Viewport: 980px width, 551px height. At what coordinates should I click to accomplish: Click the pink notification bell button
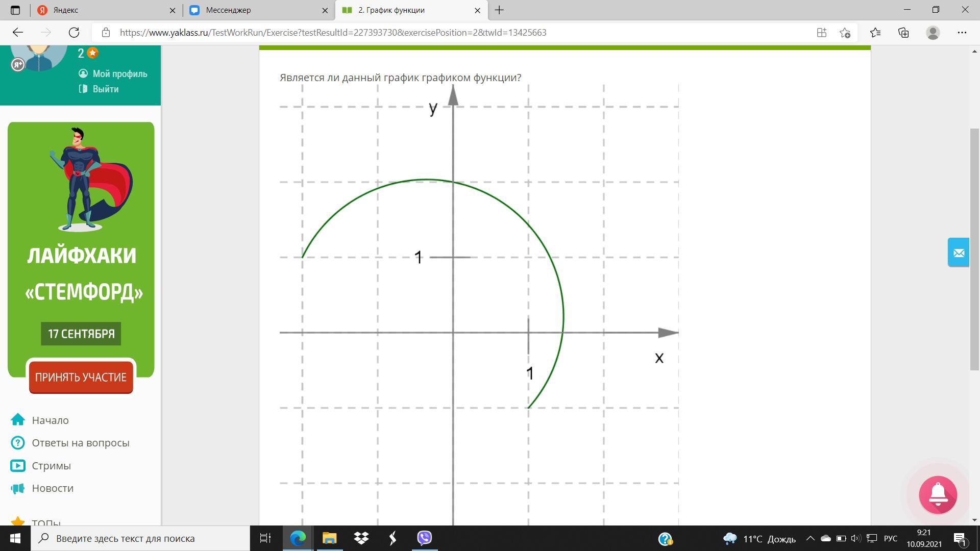938,494
